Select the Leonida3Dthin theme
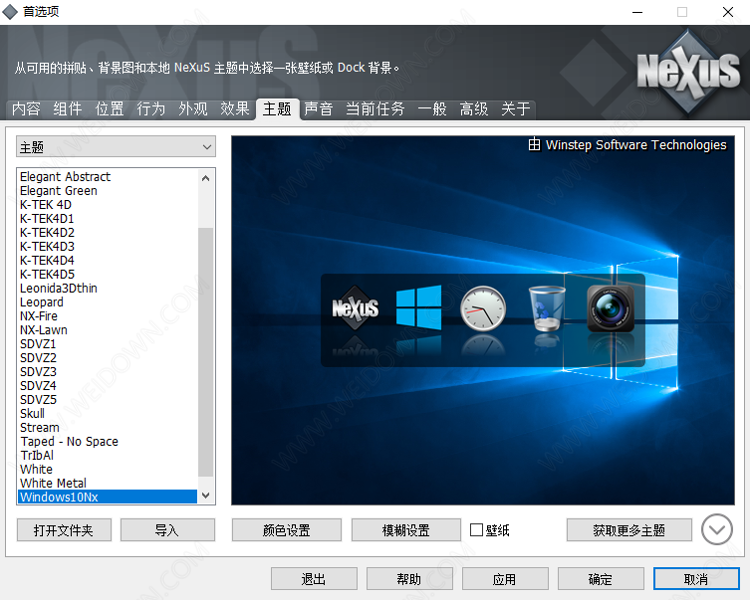Screen dimensions: 750x600 tap(107, 288)
